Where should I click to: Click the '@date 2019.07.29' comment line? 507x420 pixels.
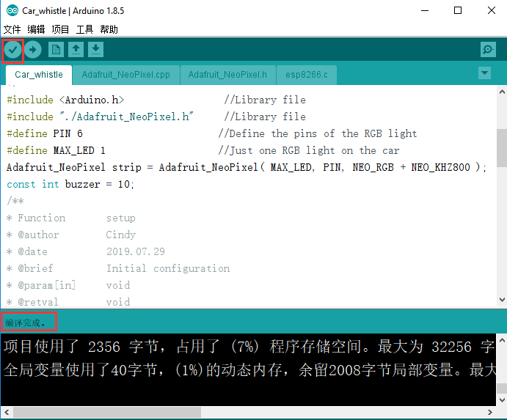pos(86,251)
